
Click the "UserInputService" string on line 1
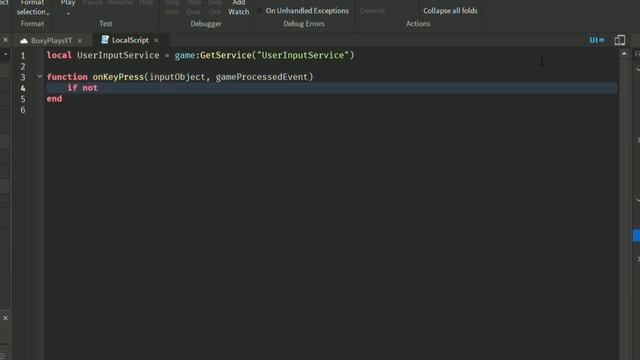303,55
